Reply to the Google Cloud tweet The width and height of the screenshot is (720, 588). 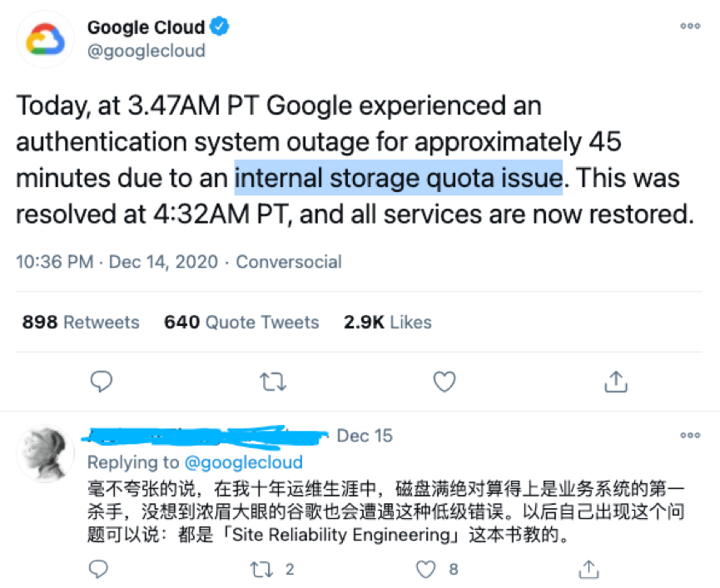[101, 381]
